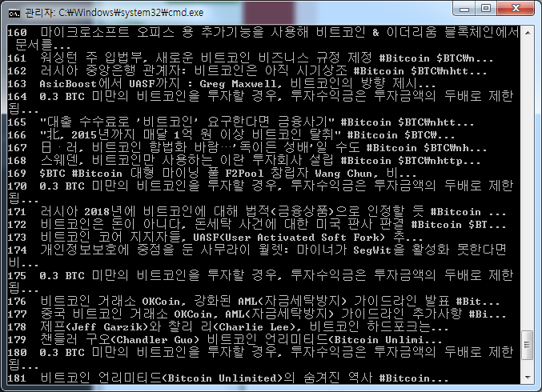The height and width of the screenshot is (392, 542).
Task: Click line 177 about 중국 비트코인 거래소 OKCoin
Action: tap(257, 314)
